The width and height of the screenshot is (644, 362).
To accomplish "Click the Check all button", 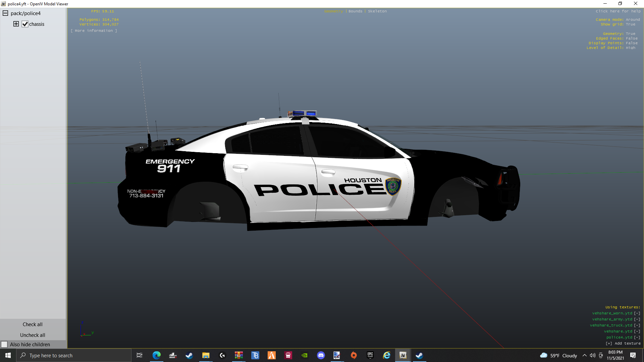I will coord(33,324).
